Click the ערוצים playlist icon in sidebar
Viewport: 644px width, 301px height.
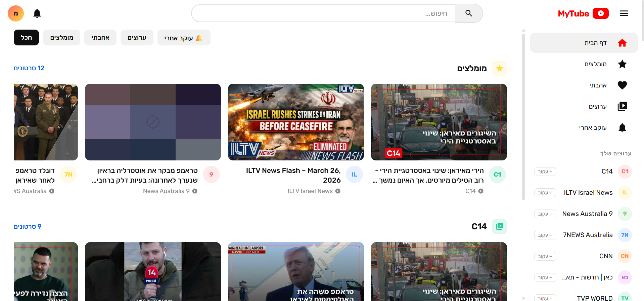point(622,107)
